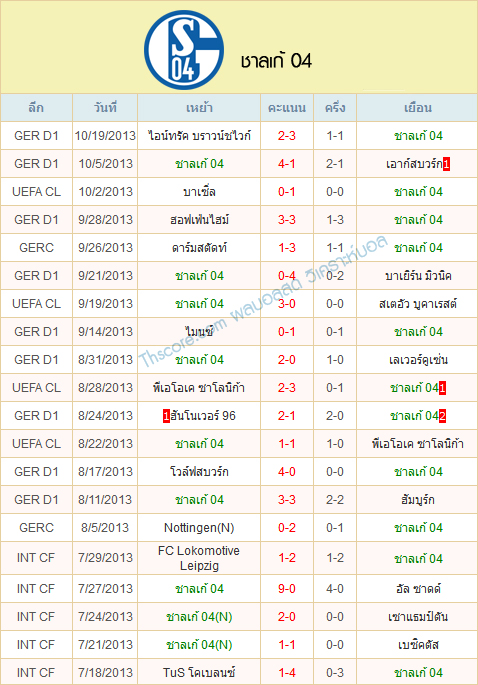
Task: Open home team บาเซิ่ล
Action: (x=199, y=192)
